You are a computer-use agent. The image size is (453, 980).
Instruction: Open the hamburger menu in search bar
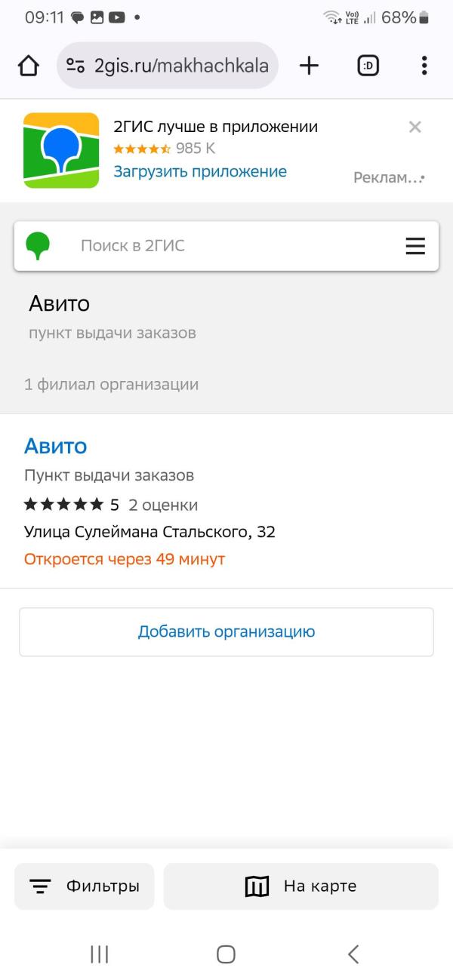point(415,246)
